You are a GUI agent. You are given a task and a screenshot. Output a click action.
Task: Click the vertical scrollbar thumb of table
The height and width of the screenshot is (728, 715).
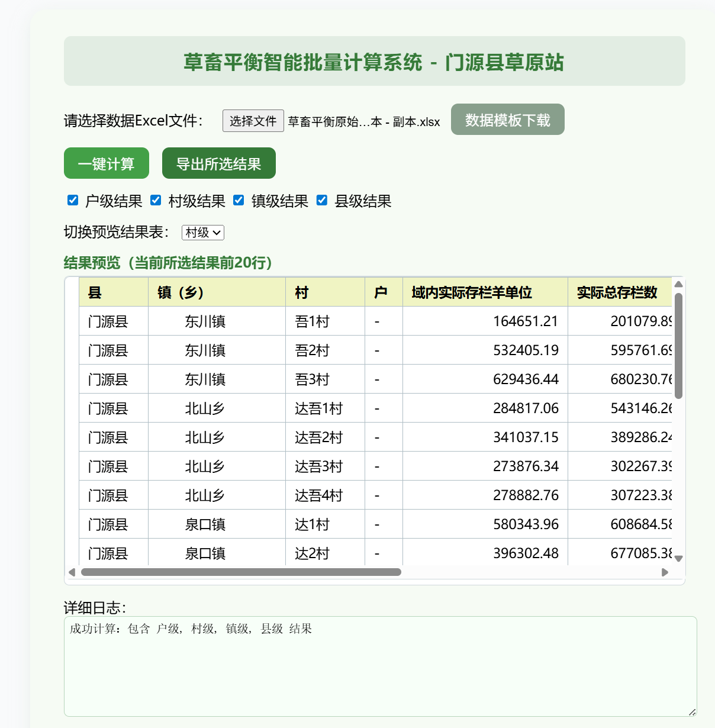tap(678, 346)
